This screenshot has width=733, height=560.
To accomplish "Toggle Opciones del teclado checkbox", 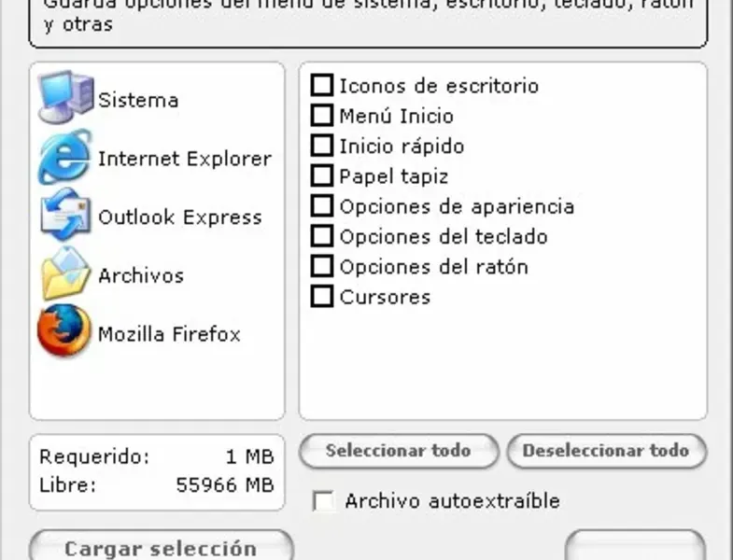I will pos(322,236).
